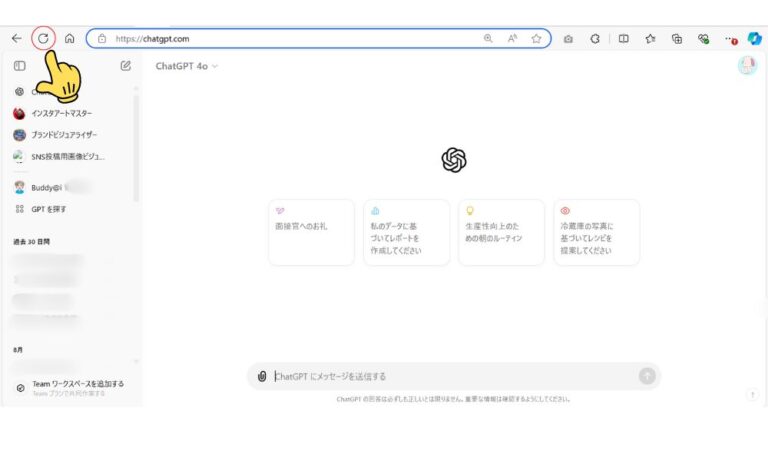Click the favorites star in address bar

pyautogui.click(x=537, y=38)
